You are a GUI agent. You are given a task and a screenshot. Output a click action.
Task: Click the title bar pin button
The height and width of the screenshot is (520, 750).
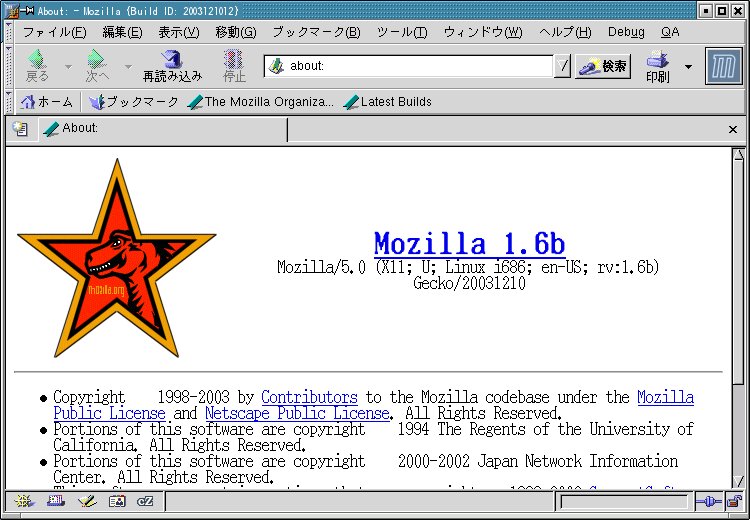click(27, 11)
